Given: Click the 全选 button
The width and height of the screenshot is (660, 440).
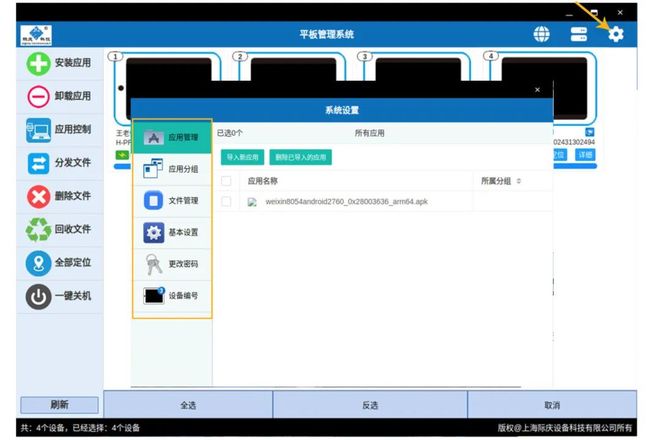Looking at the screenshot, I should coord(188,405).
